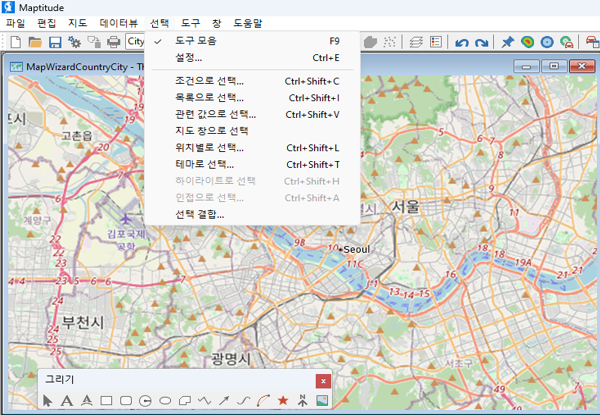Viewport: 600px width, 415px height.
Task: Open the 도움말 menu
Action: tap(247, 22)
